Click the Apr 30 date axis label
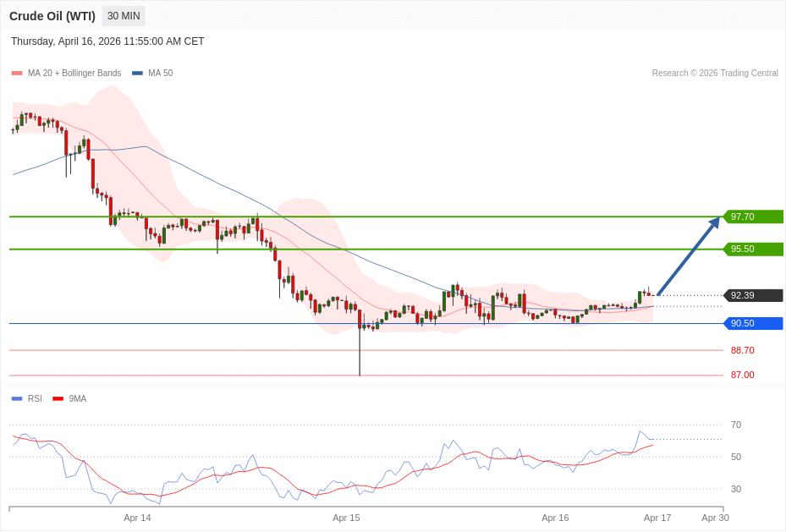Screen dimensions: 786x532 [715, 518]
